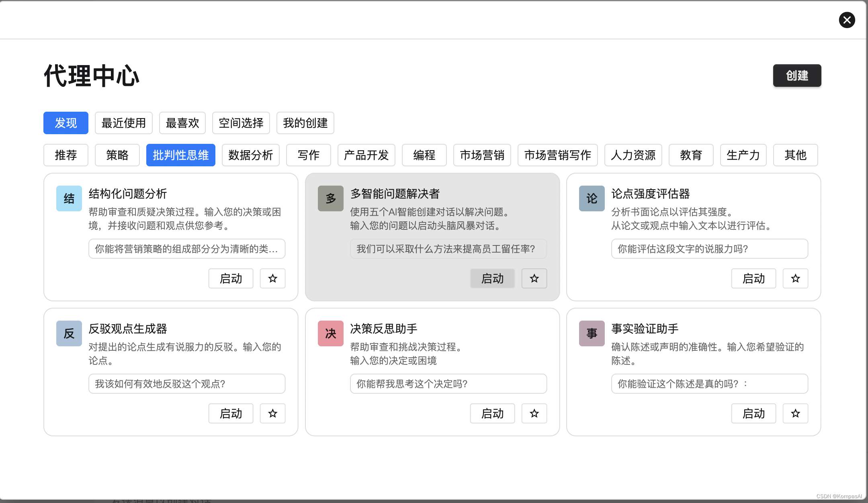Launch 结构化问题分析 with its 启动 button
868x503 pixels.
pos(231,278)
